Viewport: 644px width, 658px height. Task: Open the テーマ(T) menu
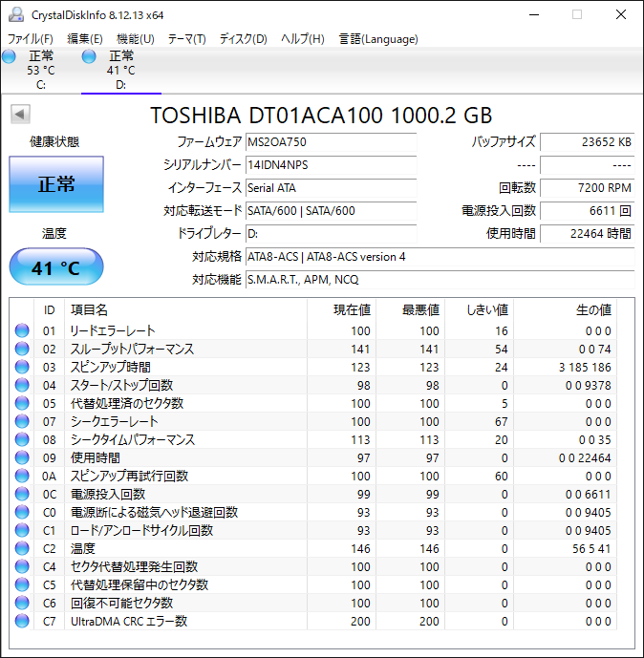coord(187,39)
